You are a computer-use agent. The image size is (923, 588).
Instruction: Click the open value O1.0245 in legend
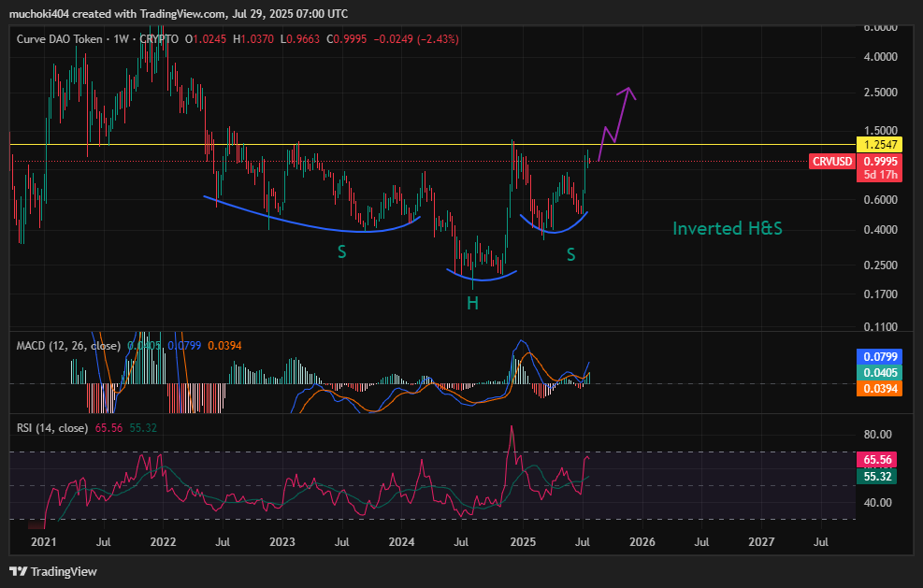[206, 39]
